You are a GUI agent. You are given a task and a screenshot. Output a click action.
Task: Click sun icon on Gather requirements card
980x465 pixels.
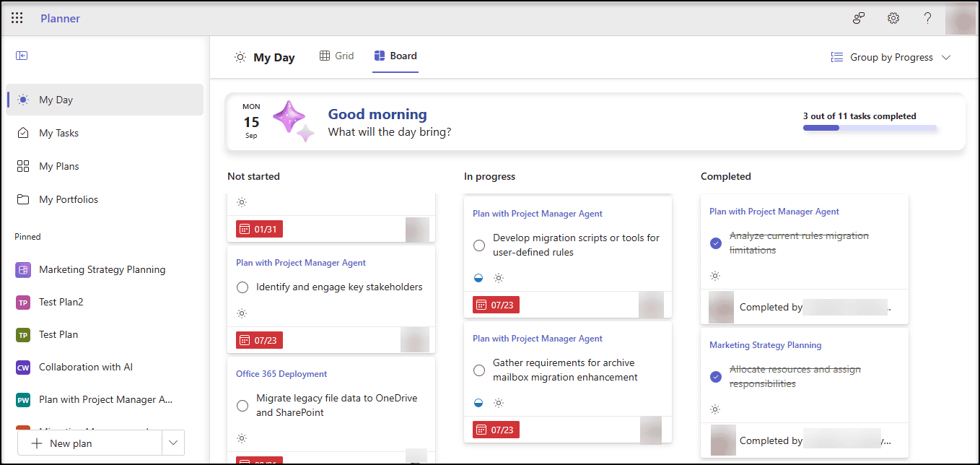498,402
